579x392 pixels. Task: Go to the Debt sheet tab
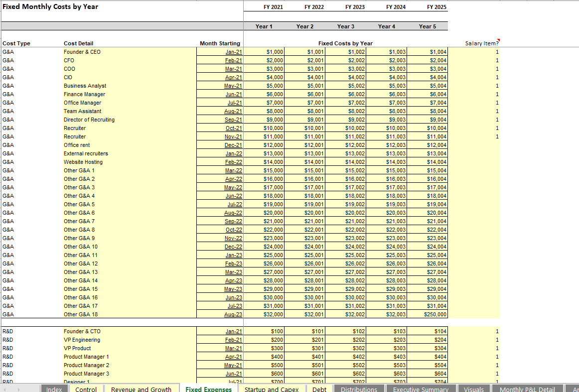coord(319,389)
